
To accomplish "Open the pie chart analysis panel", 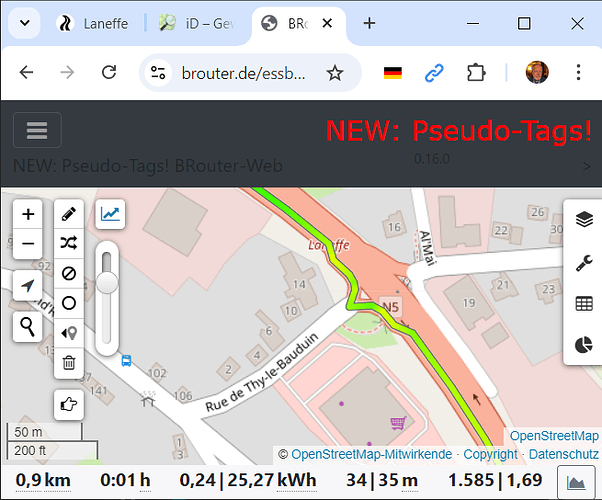I will 585,345.
